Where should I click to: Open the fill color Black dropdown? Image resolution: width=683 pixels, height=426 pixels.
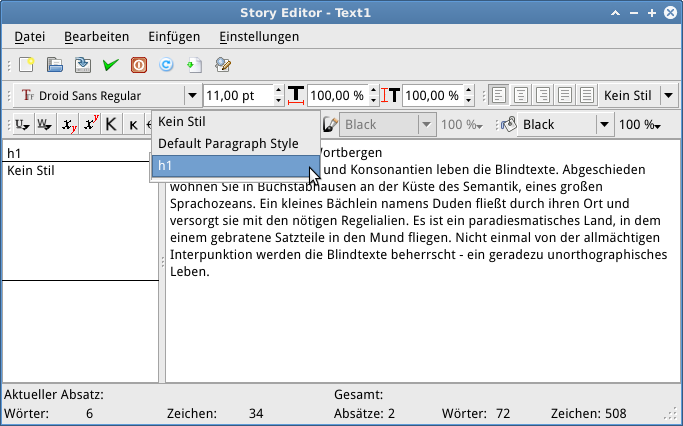603,125
